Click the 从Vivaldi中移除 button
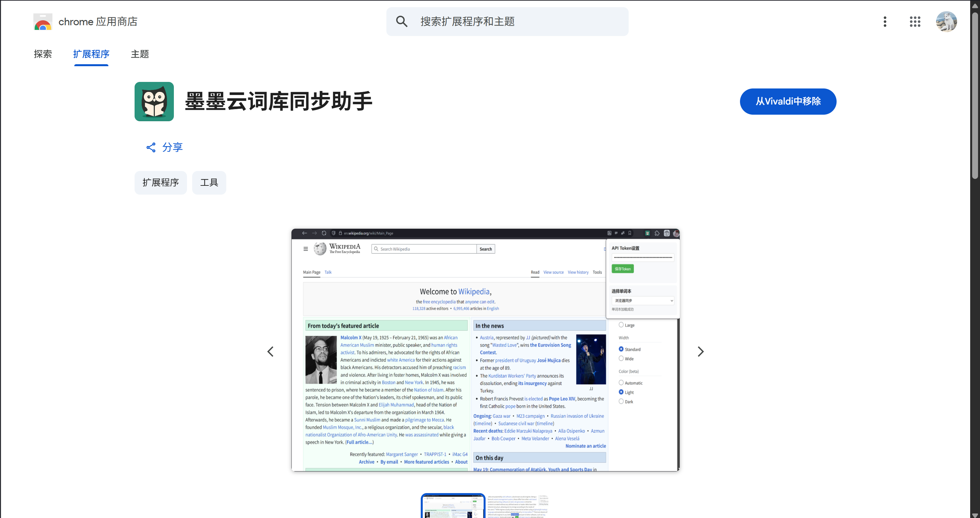The width and height of the screenshot is (980, 518). tap(788, 102)
